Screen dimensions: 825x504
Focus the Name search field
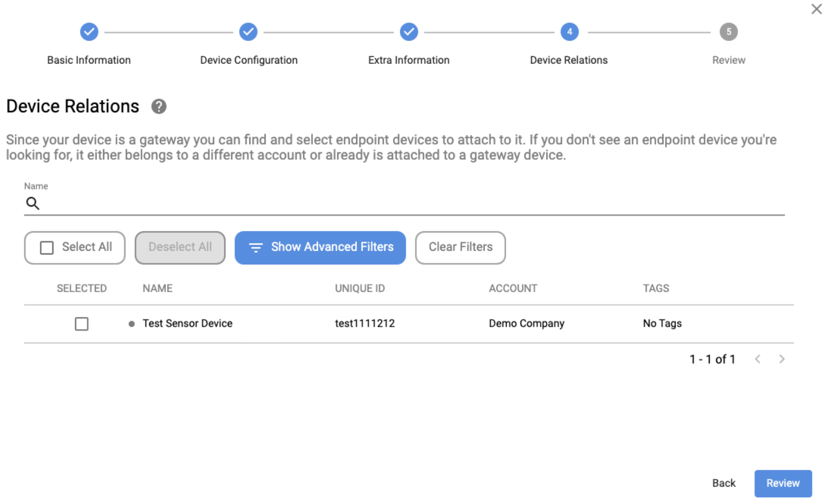click(411, 204)
